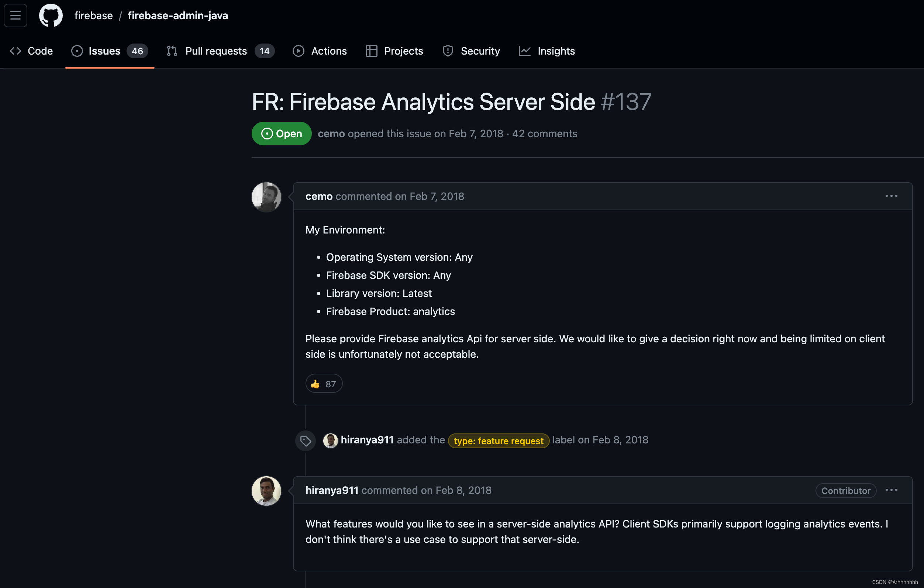Open the hamburger navigation menu

tap(15, 16)
